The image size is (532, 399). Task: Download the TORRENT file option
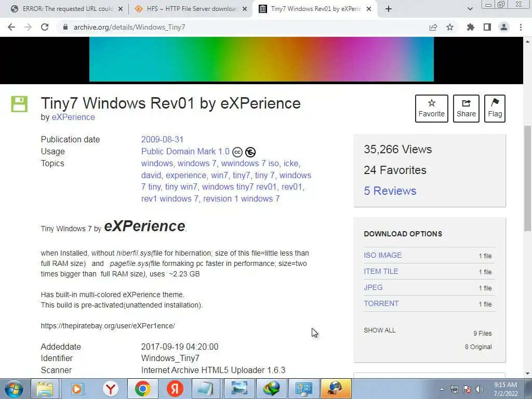(x=381, y=303)
